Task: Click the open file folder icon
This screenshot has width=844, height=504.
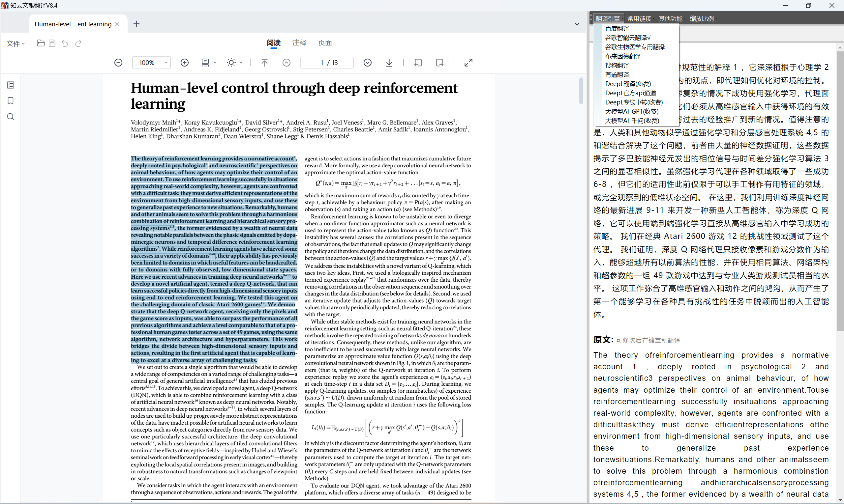Action: point(41,43)
